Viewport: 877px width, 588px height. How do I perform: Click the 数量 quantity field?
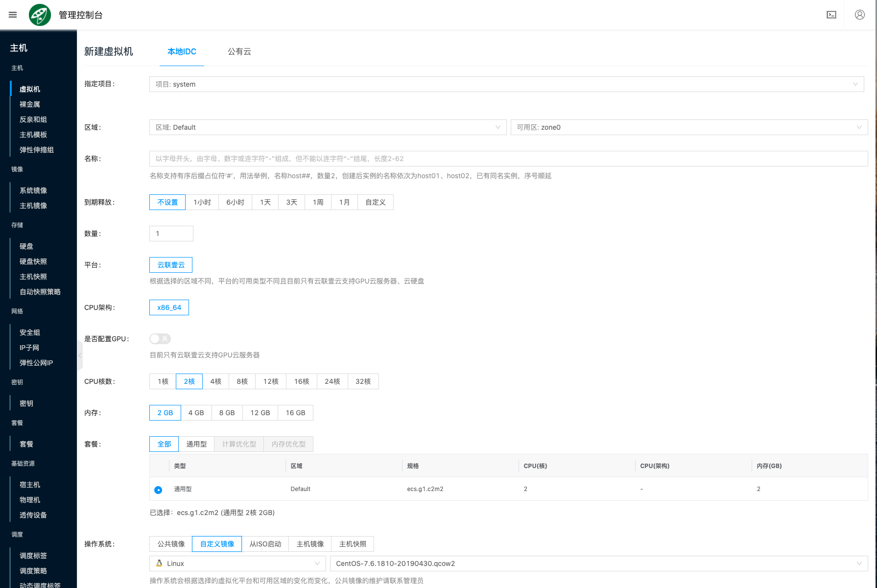point(171,234)
